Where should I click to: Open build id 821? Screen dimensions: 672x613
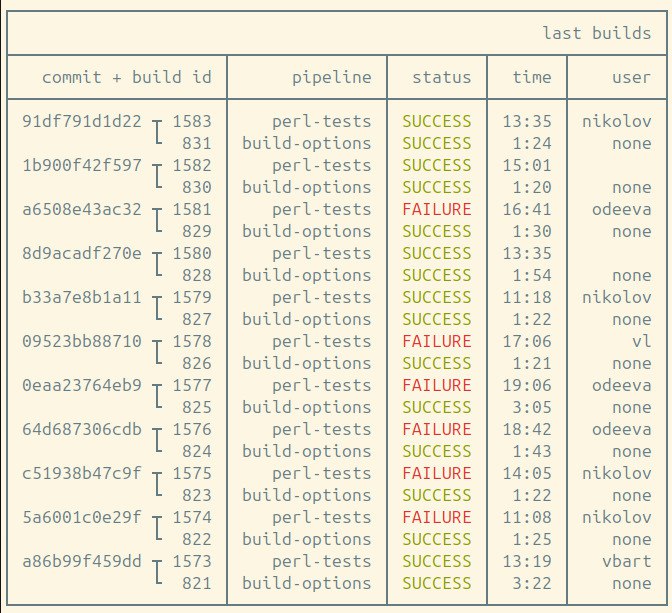click(x=197, y=583)
